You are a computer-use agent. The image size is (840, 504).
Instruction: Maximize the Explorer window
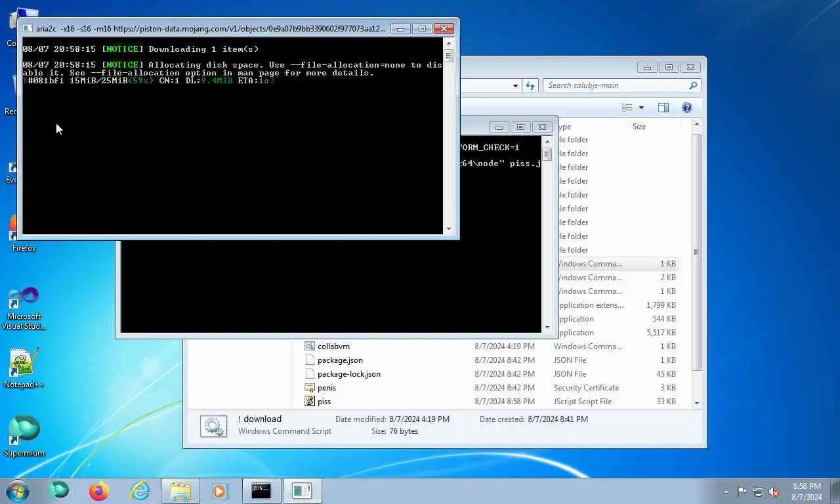[669, 68]
